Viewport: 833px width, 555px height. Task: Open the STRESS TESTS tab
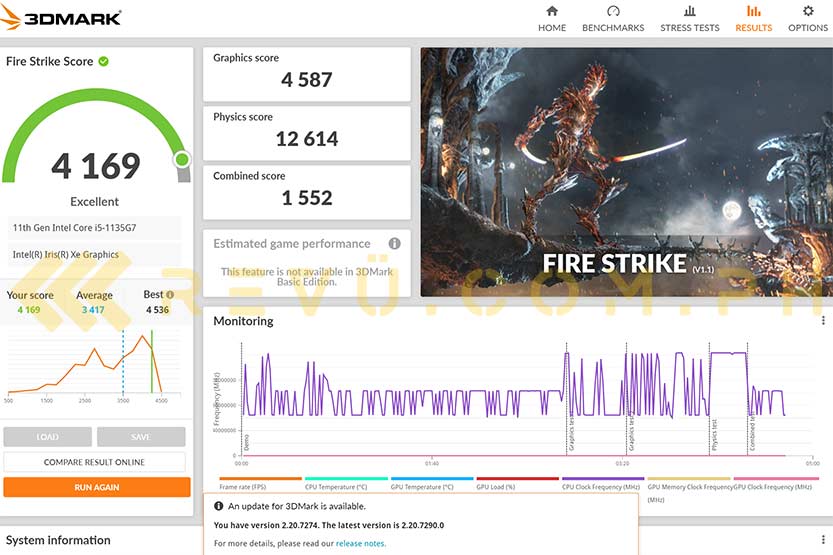point(690,19)
